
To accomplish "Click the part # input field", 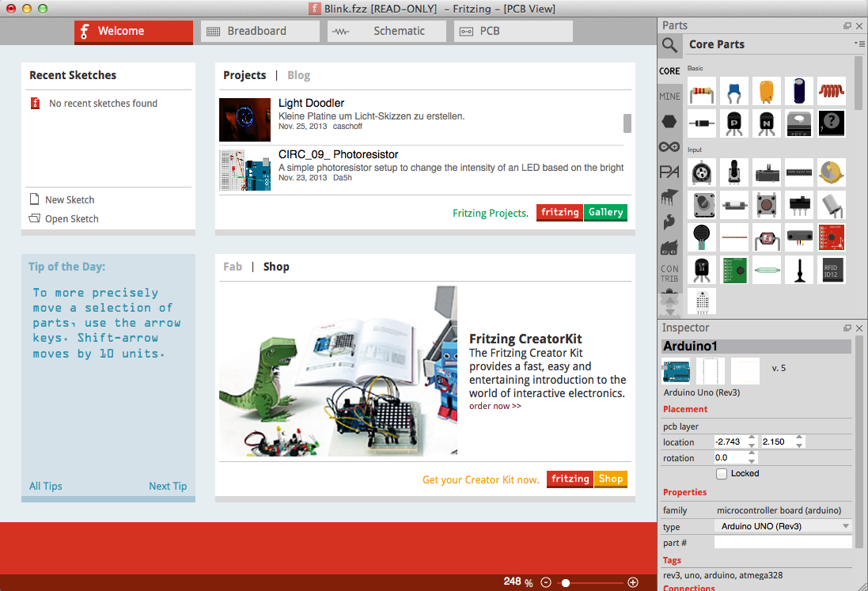I will pyautogui.click(x=783, y=542).
